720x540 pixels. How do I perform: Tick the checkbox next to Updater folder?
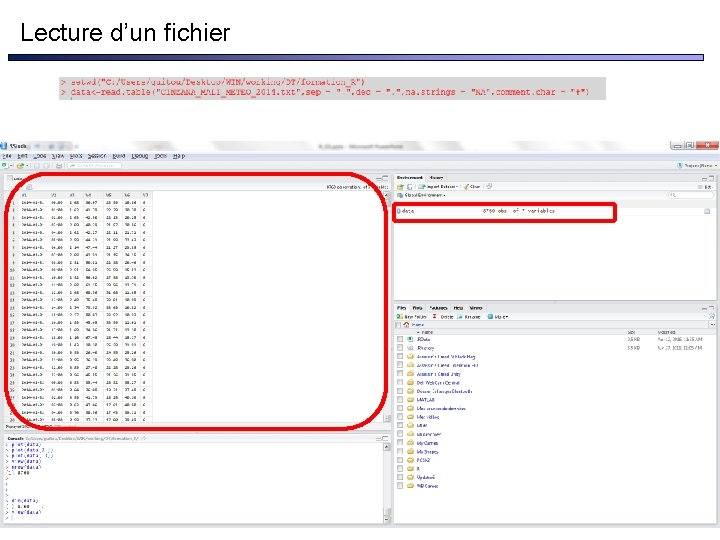[400, 478]
